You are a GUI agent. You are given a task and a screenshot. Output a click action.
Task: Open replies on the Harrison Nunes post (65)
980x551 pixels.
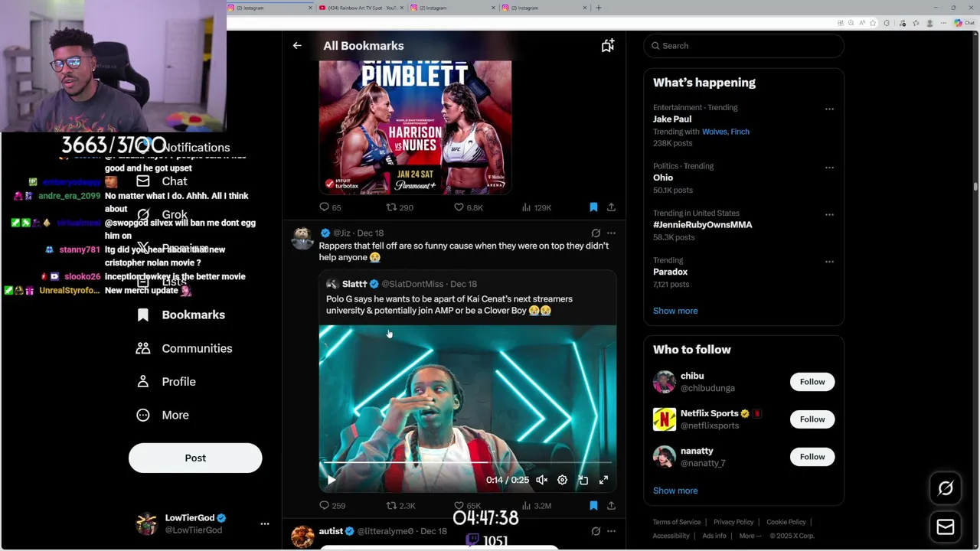[x=330, y=207]
